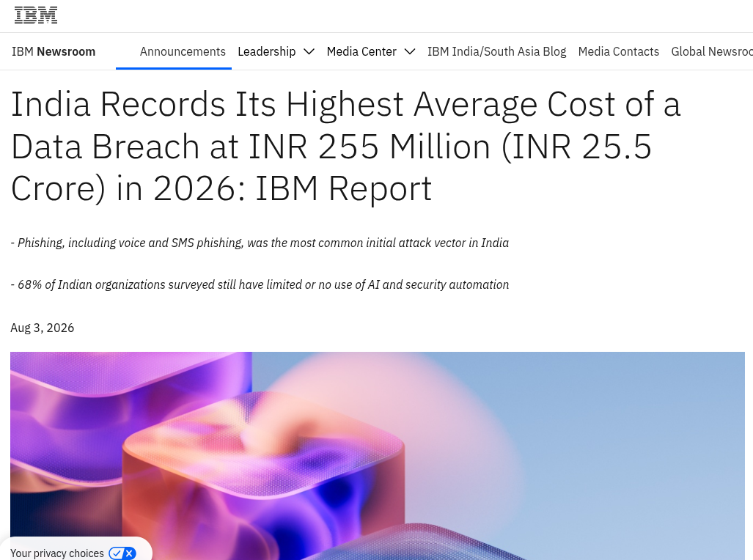Go to IBM India/South Asia Blog
The height and width of the screenshot is (560, 753).
496,51
